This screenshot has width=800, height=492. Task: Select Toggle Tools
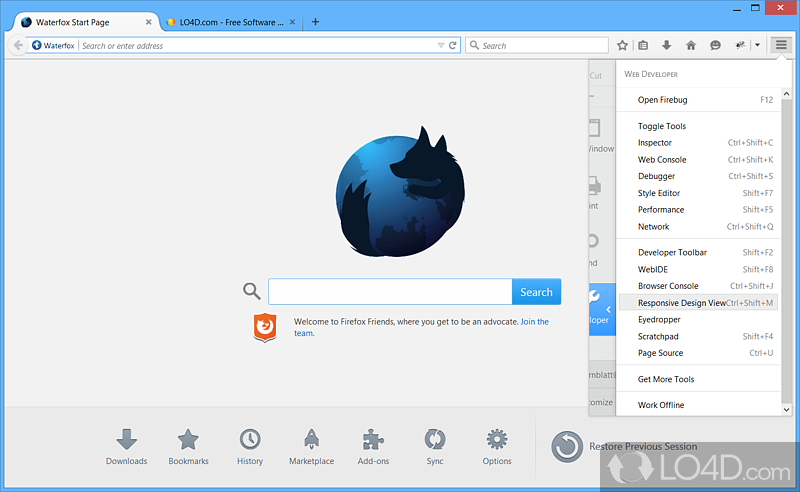pyautogui.click(x=698, y=126)
